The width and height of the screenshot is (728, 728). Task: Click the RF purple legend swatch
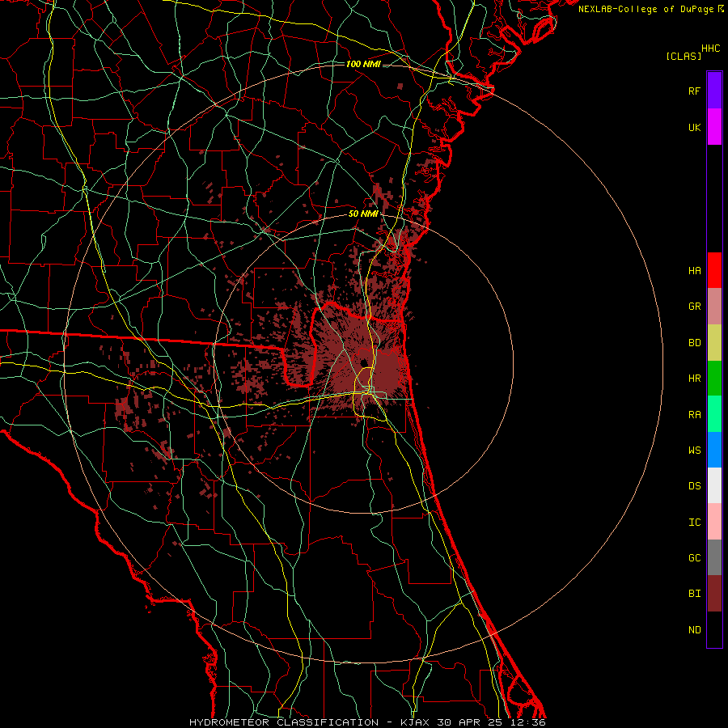tap(714, 91)
